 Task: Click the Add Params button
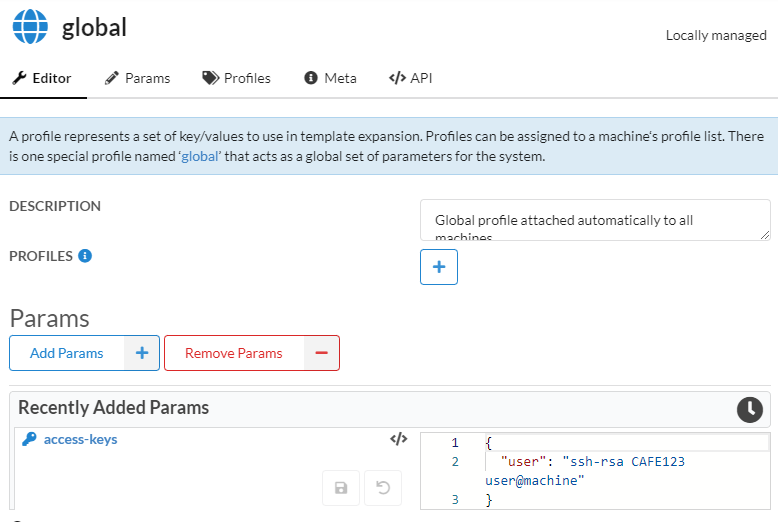click(67, 353)
